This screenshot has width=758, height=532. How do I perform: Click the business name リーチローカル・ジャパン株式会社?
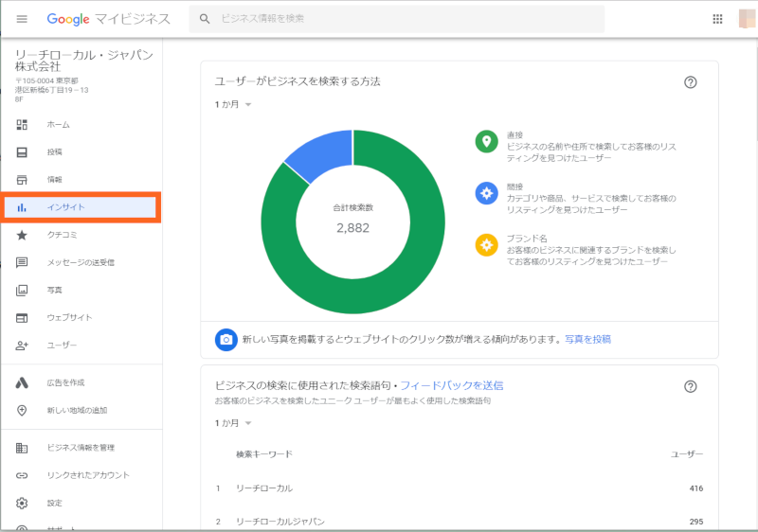(84, 61)
